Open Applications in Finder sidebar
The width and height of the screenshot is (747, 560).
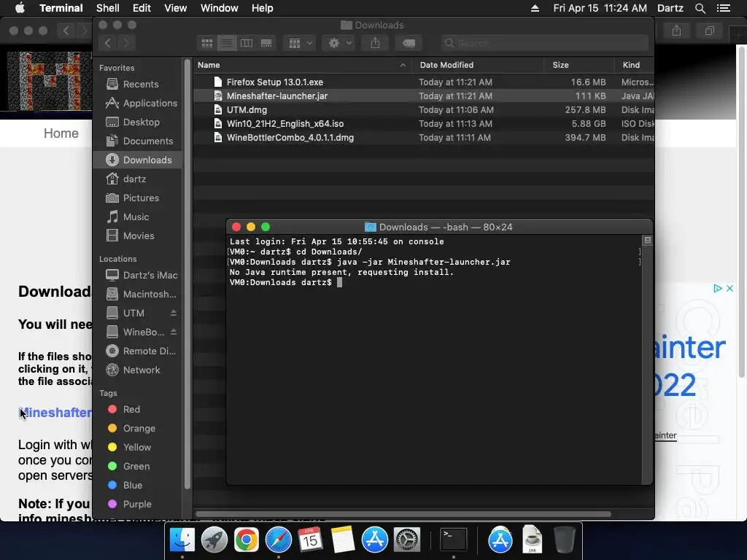pyautogui.click(x=137, y=103)
